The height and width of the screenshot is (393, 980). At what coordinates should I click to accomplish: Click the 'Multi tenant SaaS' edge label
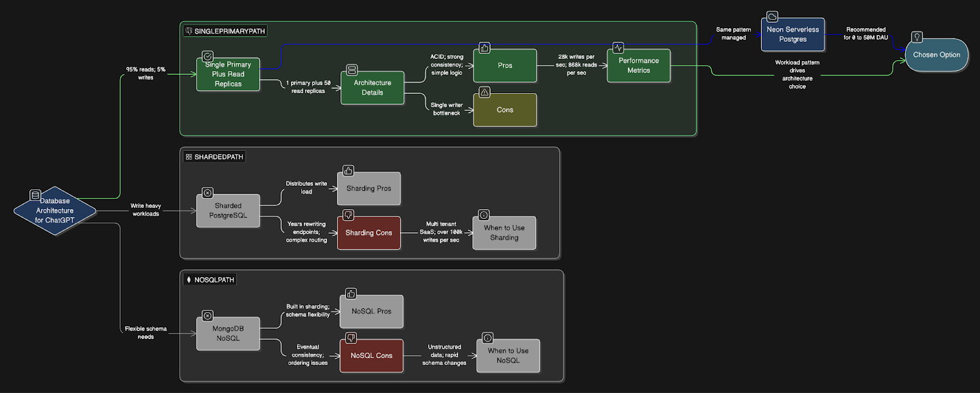coord(441,232)
